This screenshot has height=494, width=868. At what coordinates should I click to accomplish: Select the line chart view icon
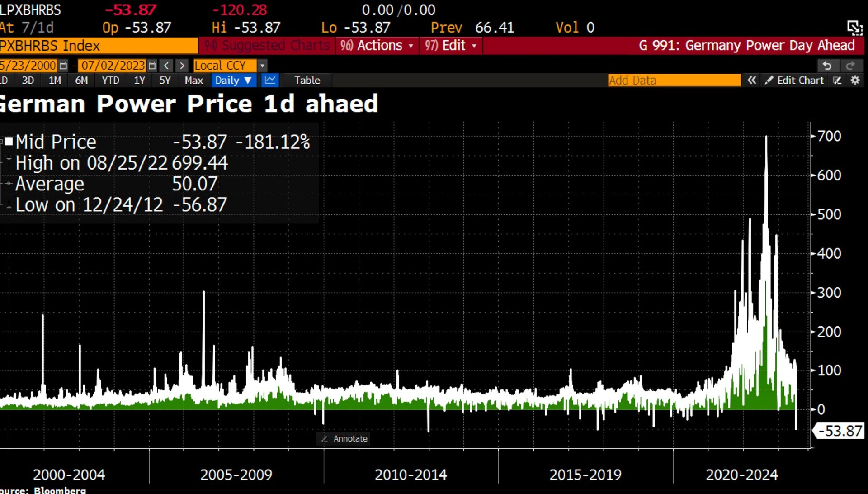click(x=270, y=80)
